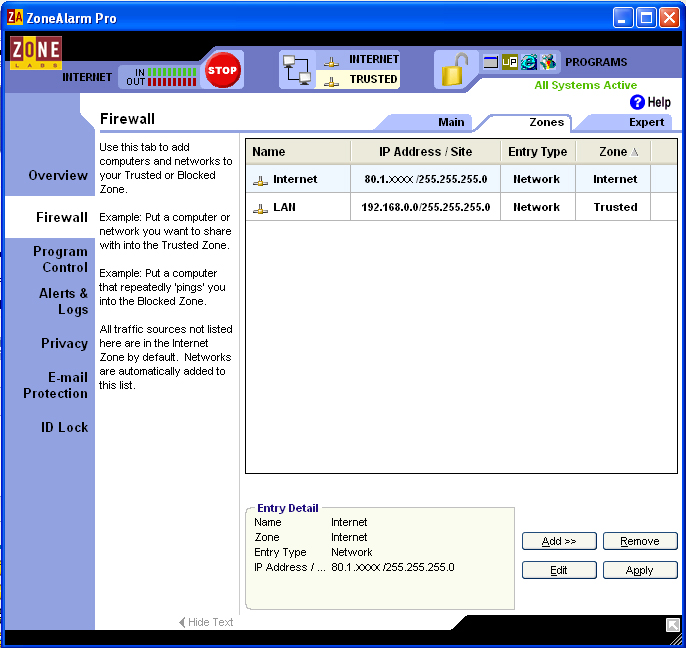
Task: Open the Privacy panel
Action: point(64,343)
